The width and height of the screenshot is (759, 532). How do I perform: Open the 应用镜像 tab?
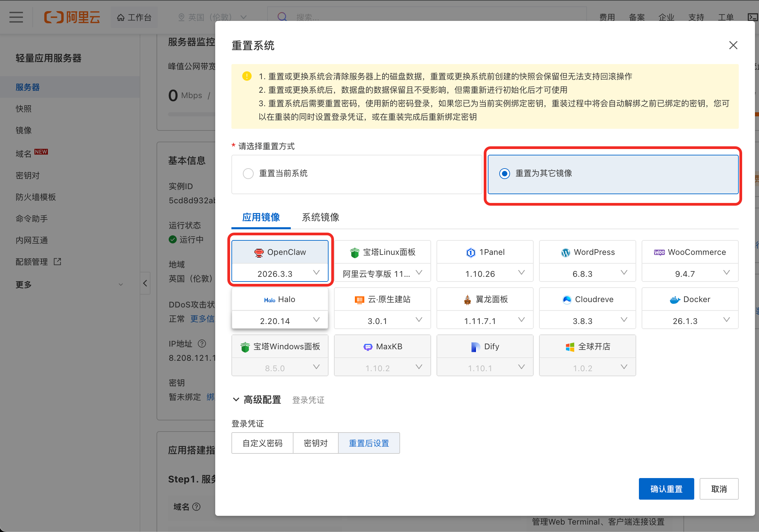261,217
